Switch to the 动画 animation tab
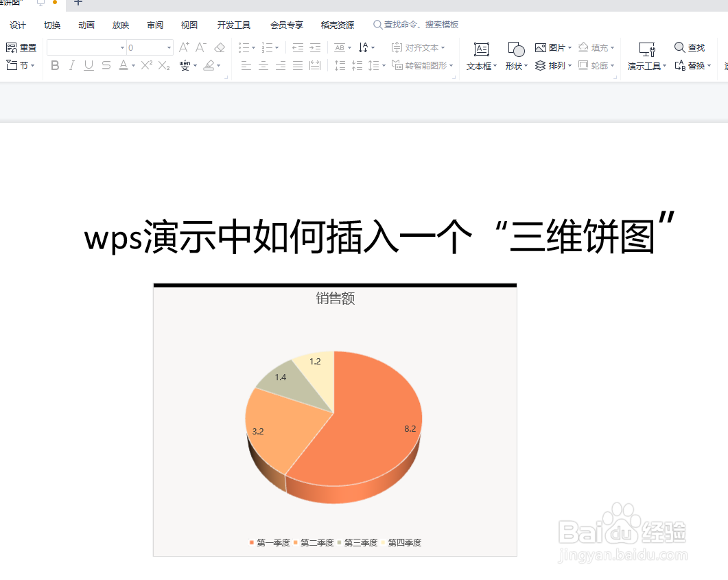Image resolution: width=728 pixels, height=580 pixels. (86, 25)
